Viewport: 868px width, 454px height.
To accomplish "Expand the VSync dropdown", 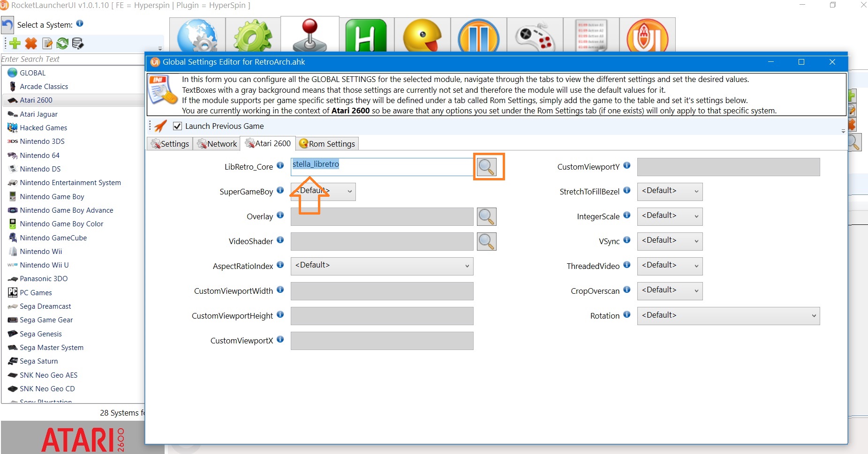I will pyautogui.click(x=670, y=241).
